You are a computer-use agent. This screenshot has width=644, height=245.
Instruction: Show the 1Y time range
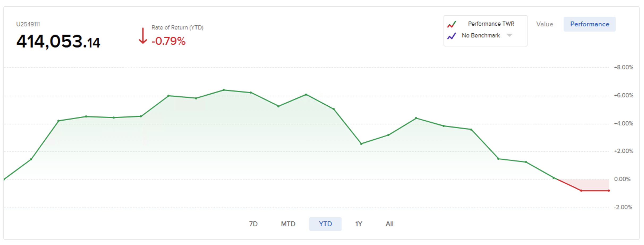click(359, 224)
